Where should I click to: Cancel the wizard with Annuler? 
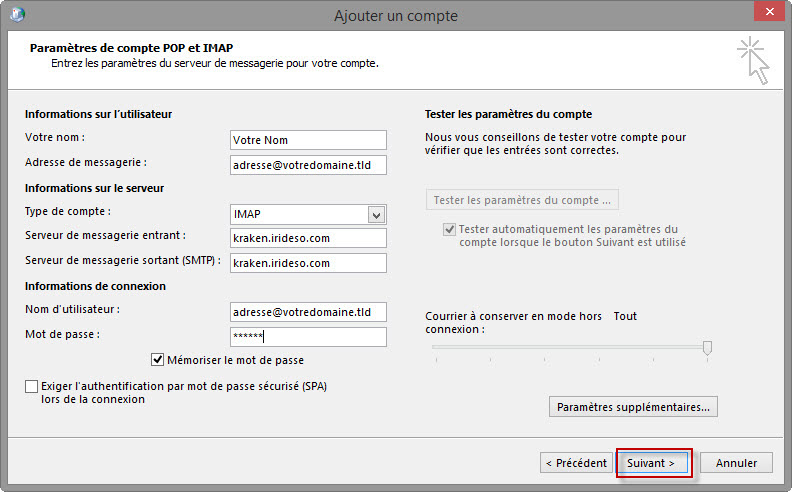(736, 463)
